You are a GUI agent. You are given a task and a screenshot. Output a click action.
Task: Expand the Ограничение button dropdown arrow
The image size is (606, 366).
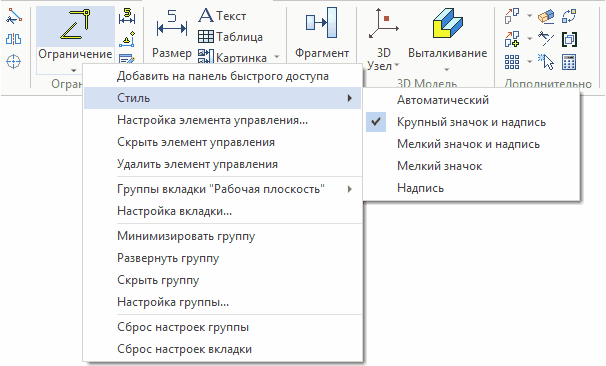click(73, 70)
